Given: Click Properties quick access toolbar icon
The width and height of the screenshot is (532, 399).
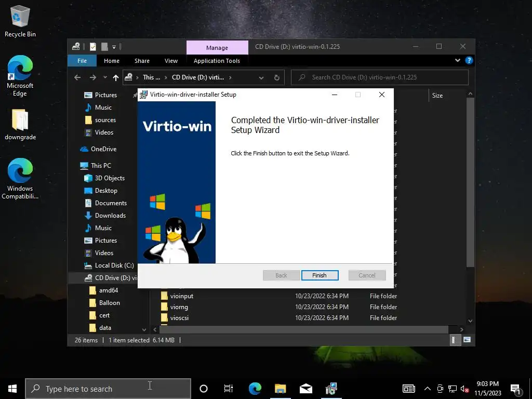Looking at the screenshot, I should tap(93, 46).
